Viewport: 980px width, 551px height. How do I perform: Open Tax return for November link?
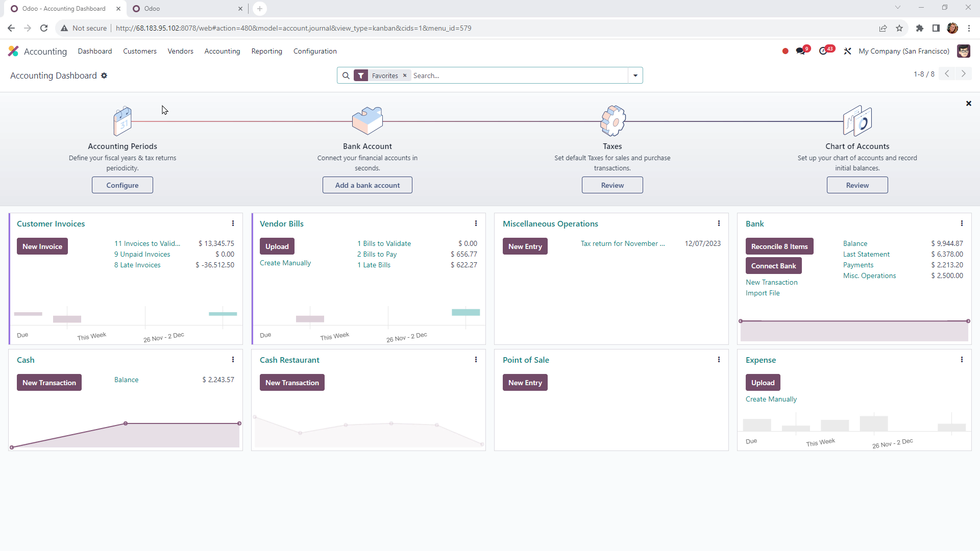(623, 244)
